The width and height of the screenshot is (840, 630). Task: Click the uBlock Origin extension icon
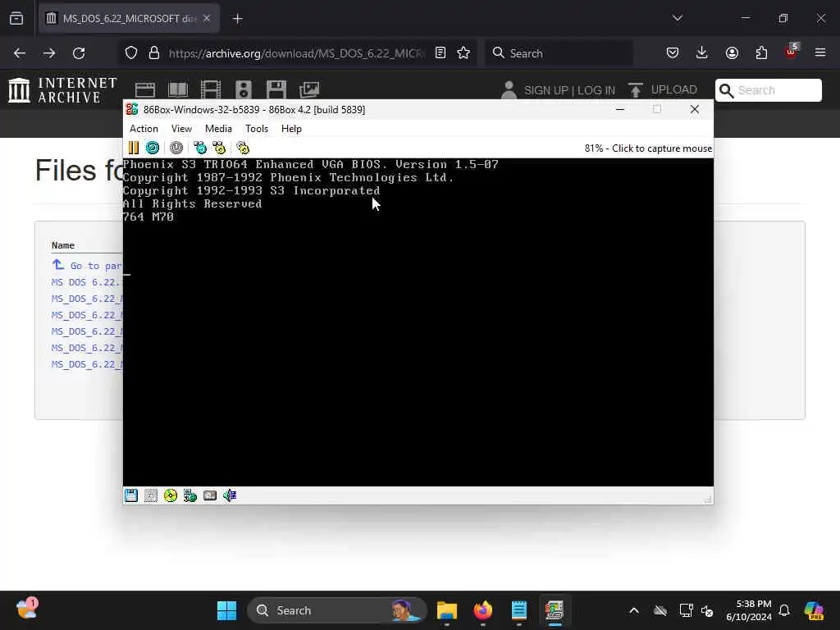[x=792, y=52]
